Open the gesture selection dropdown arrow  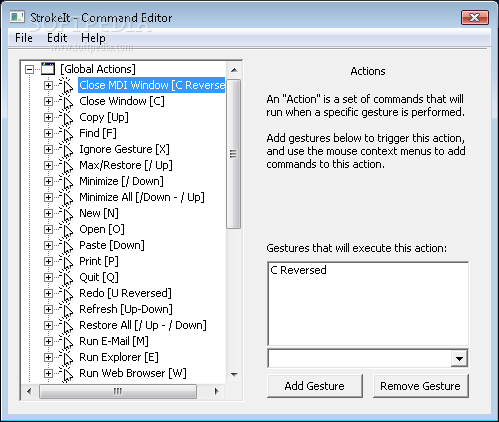(459, 358)
